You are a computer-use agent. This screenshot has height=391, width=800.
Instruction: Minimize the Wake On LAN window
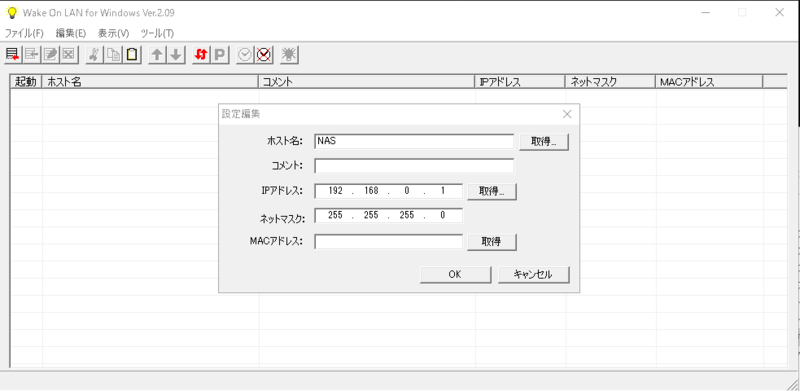click(707, 13)
